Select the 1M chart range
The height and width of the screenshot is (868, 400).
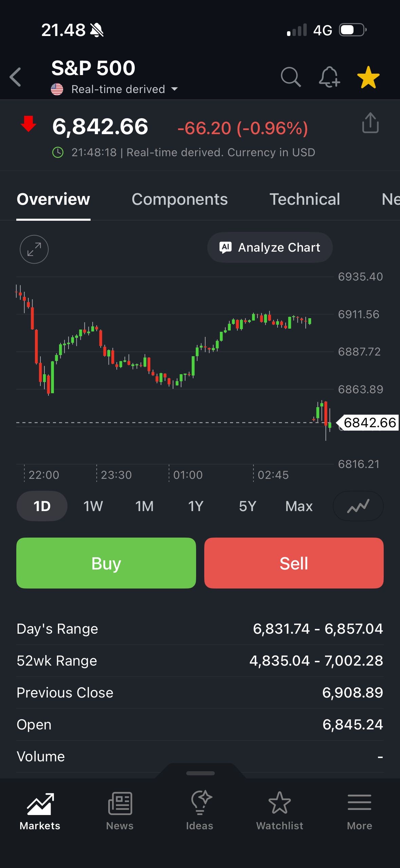pos(145,506)
